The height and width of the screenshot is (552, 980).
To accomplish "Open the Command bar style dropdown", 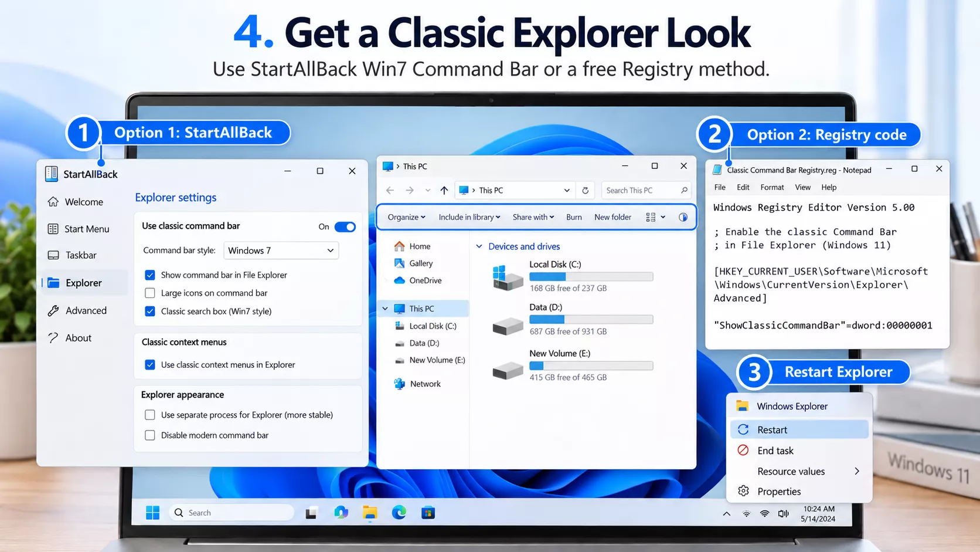I will (281, 250).
